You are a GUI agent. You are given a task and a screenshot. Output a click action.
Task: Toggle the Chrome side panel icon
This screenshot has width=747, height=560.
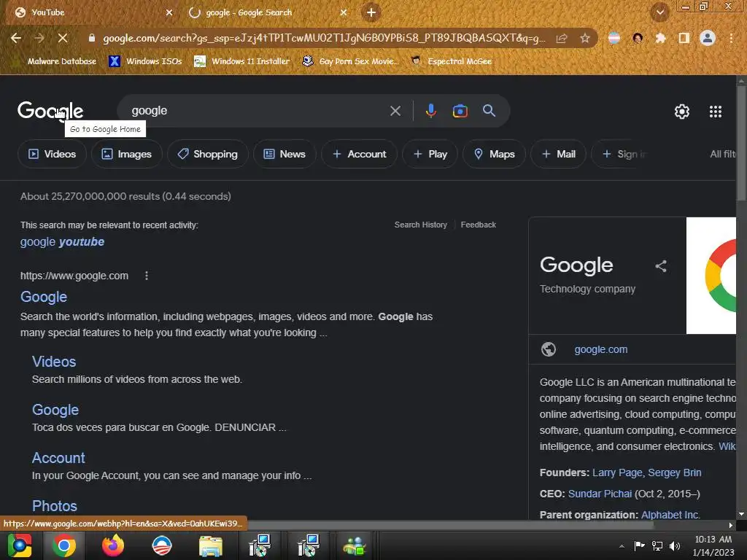684,38
